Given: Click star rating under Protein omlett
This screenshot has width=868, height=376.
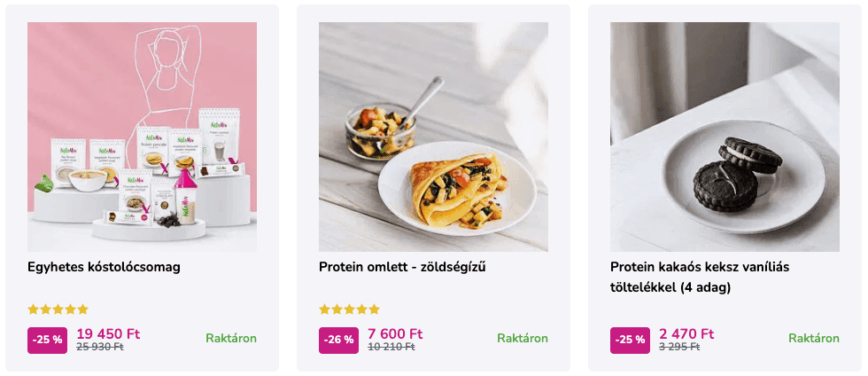Looking at the screenshot, I should (349, 309).
